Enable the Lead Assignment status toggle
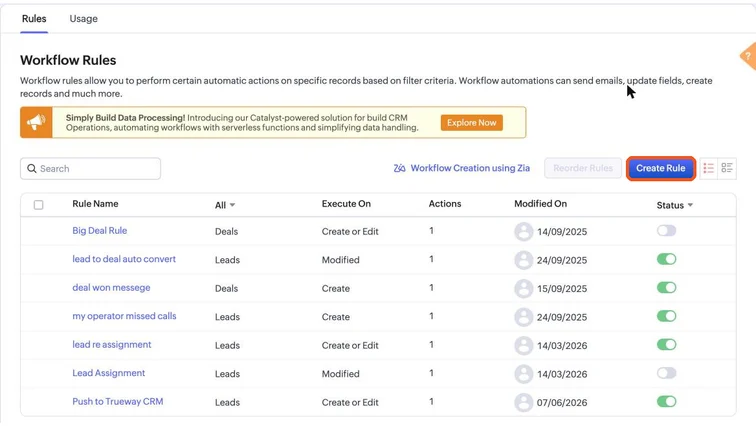 click(x=666, y=373)
